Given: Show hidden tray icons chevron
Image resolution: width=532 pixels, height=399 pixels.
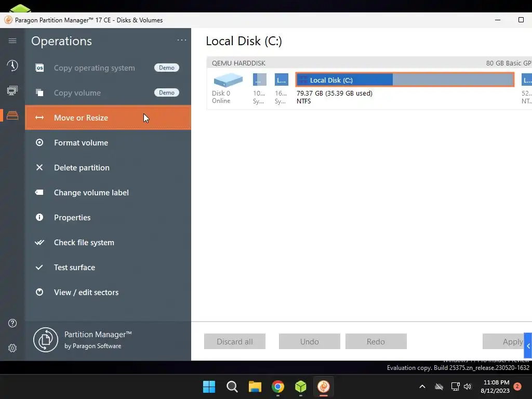Looking at the screenshot, I should click(x=422, y=387).
